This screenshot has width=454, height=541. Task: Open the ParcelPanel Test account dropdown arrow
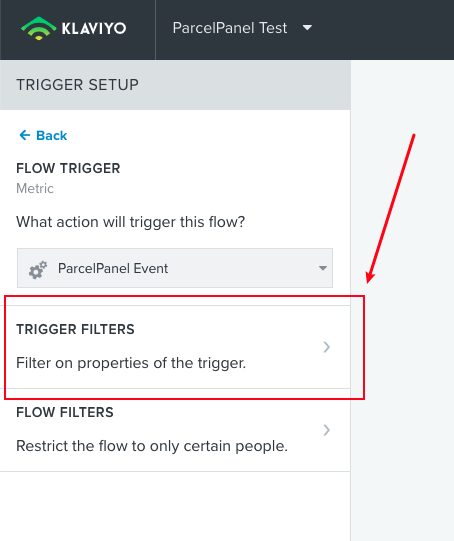click(307, 27)
